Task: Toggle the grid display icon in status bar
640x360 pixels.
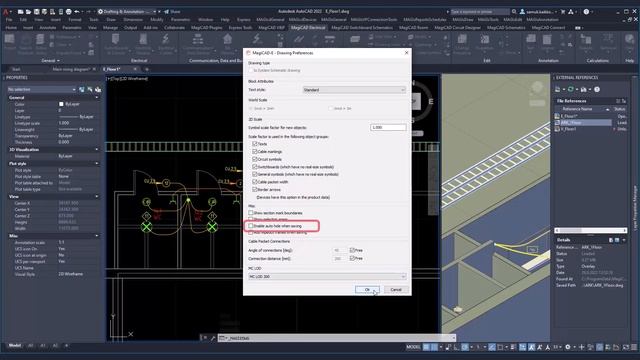Action: tap(427, 347)
